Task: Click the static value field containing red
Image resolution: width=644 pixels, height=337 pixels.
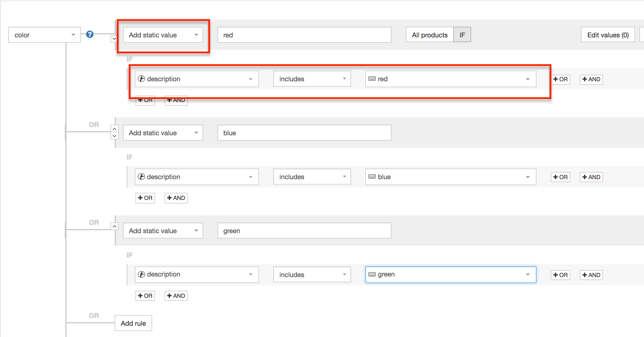Action: (304, 35)
